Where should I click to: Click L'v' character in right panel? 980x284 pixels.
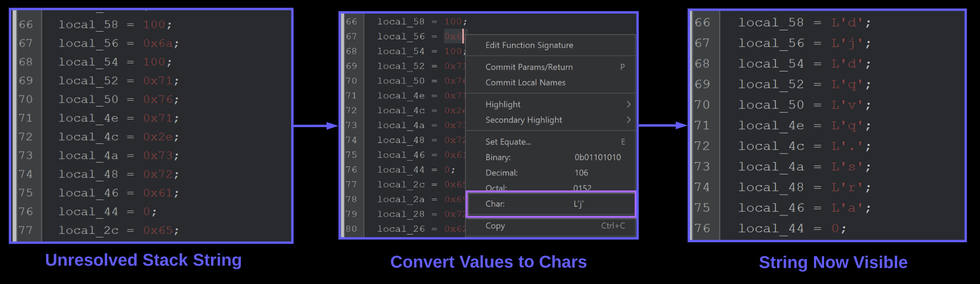tap(847, 105)
